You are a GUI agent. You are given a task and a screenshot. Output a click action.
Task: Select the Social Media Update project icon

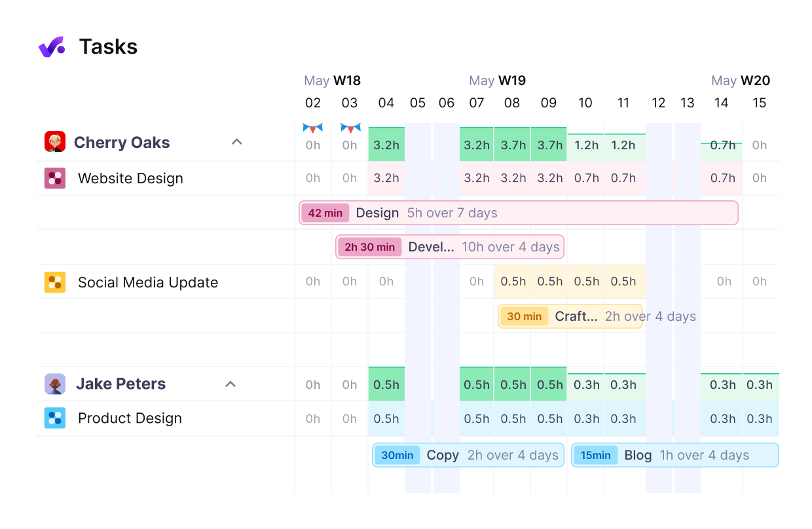[55, 282]
